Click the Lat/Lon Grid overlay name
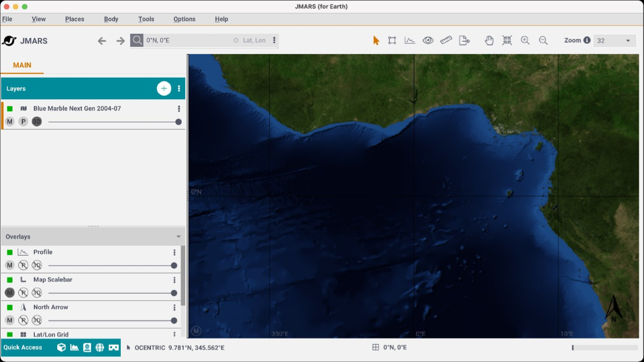Image resolution: width=644 pixels, height=362 pixels. tap(51, 334)
